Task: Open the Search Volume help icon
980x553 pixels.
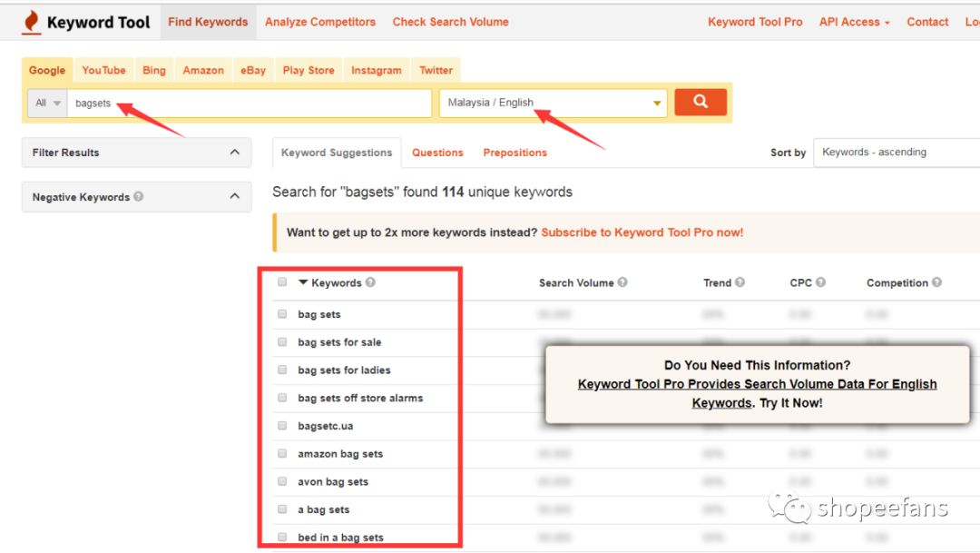Action: click(622, 282)
